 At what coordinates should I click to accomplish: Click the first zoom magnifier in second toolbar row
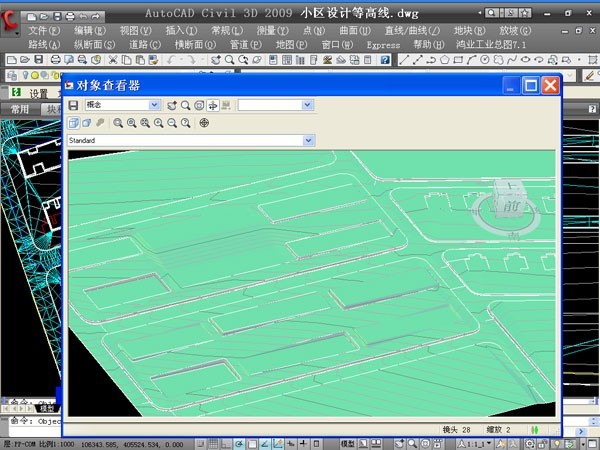pyautogui.click(x=118, y=123)
